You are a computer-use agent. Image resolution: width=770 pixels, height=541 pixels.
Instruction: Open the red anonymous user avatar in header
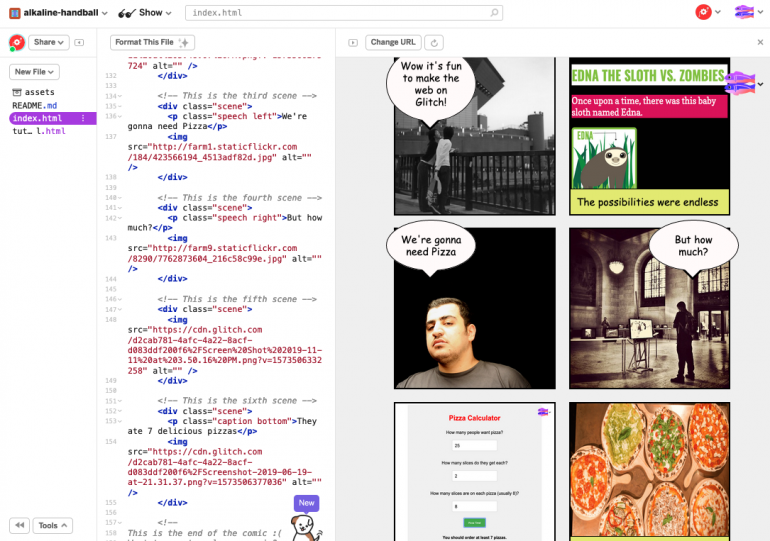[x=703, y=12]
